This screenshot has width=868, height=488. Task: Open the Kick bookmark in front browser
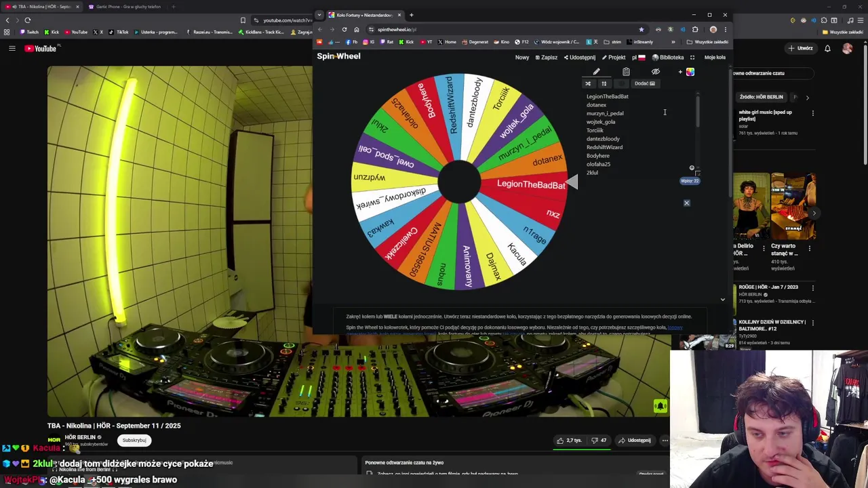[x=406, y=42]
